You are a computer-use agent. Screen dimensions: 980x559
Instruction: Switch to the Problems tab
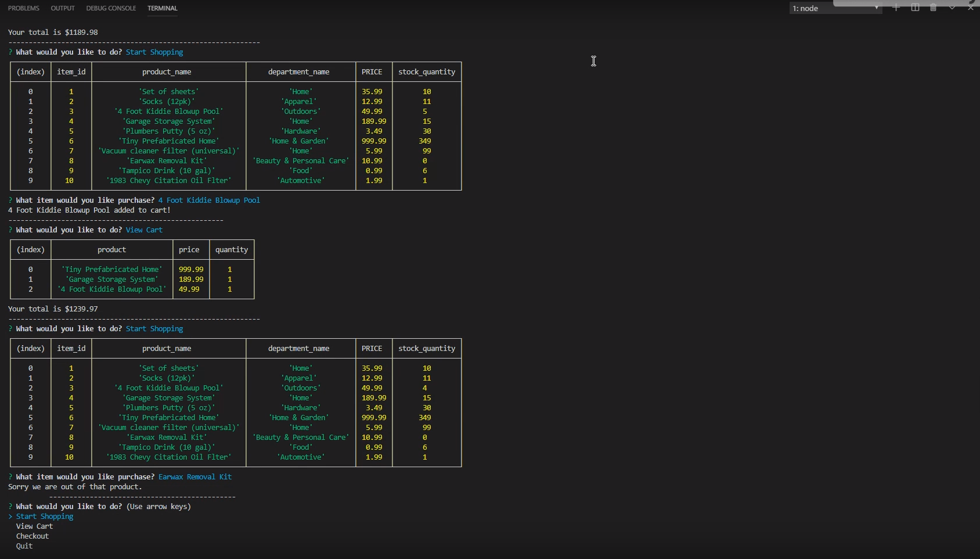24,8
